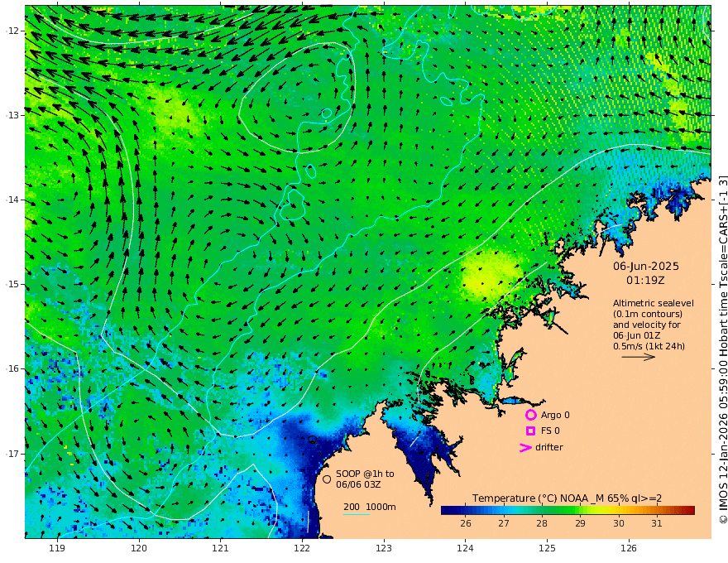Viewport: 728px width, 563px height.
Task: Click the color scale value 28
Action: click(x=542, y=523)
